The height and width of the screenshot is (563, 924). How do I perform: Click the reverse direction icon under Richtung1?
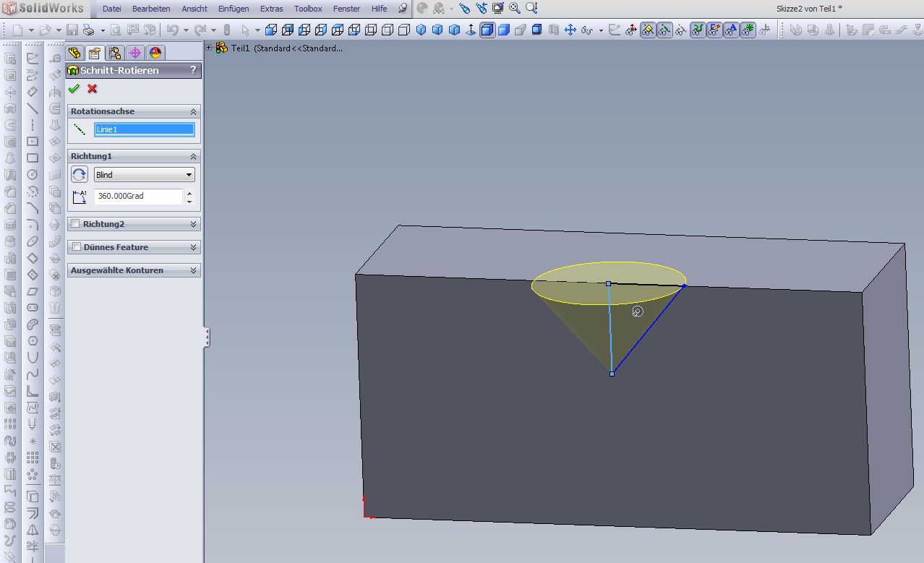point(80,175)
